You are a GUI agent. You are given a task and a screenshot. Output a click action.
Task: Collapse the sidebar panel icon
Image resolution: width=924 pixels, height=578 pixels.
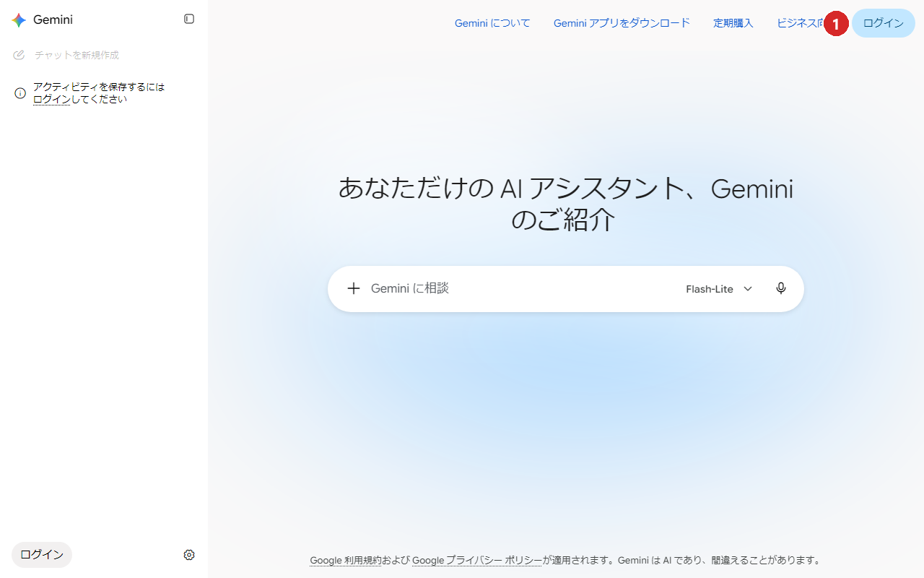click(x=189, y=19)
